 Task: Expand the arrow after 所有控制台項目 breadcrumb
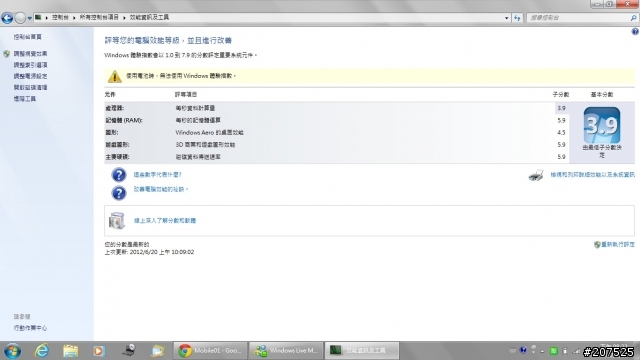tap(124, 18)
